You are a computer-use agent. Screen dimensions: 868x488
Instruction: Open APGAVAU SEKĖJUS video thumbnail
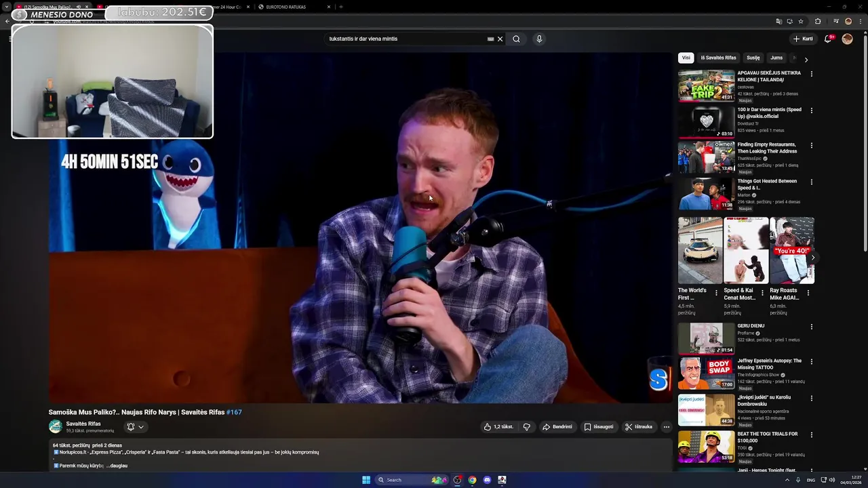coord(706,85)
